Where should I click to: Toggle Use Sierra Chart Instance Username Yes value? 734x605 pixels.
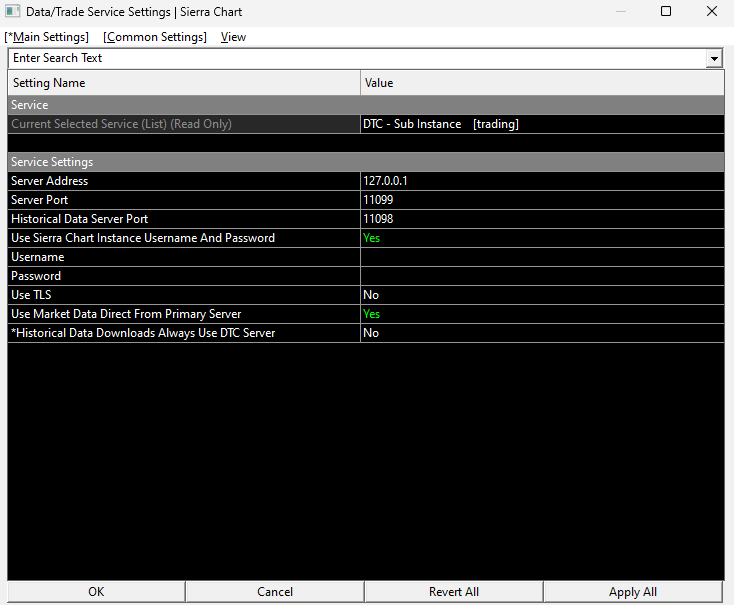coord(542,238)
